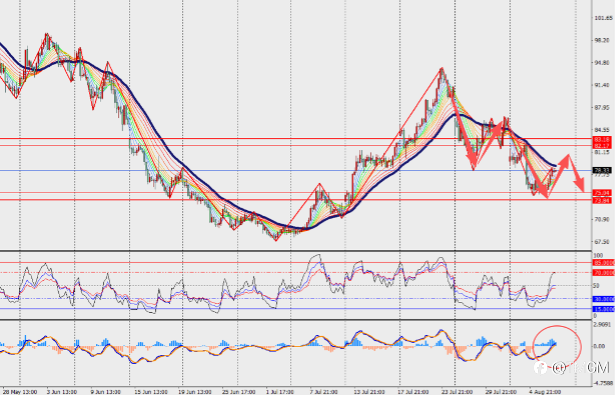Click the 101.65 price axis label
The image size is (616, 396).
(x=603, y=18)
